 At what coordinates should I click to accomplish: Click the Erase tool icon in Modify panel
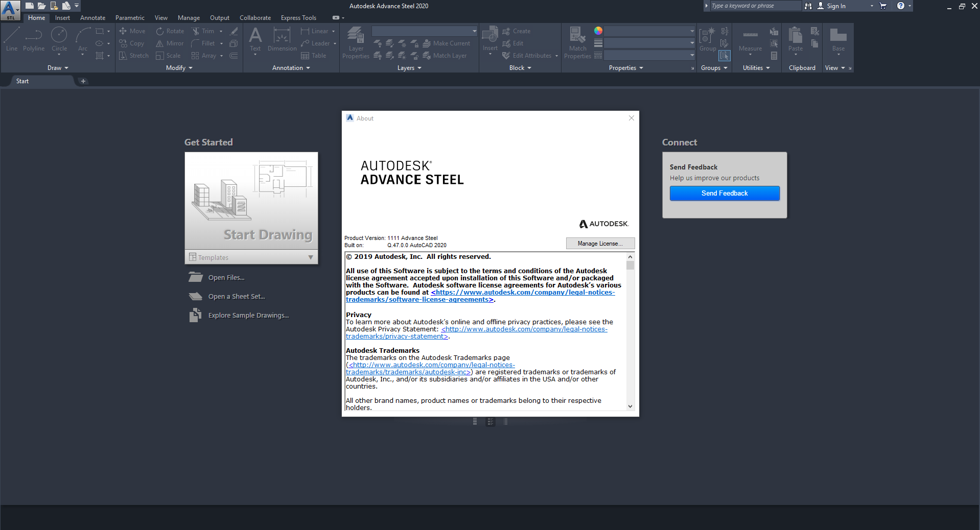234,31
